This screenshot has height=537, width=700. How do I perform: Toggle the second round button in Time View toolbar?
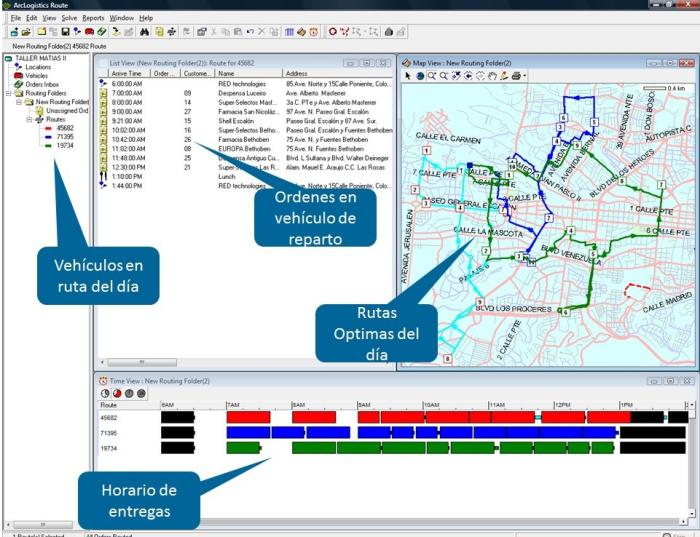pyautogui.click(x=118, y=393)
